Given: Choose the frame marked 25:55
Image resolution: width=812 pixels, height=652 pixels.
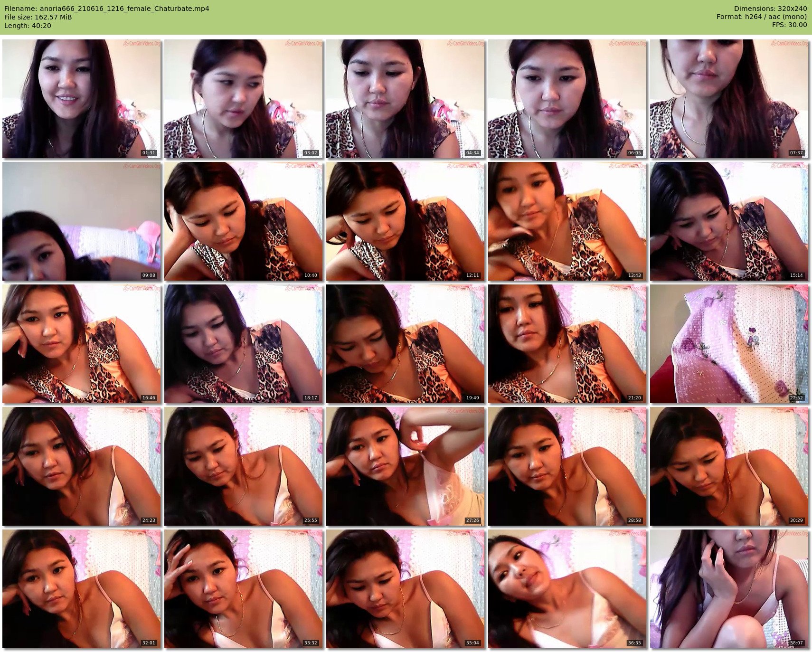Looking at the screenshot, I should 244,466.
